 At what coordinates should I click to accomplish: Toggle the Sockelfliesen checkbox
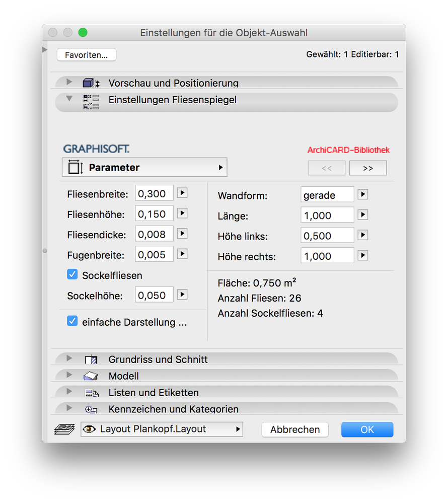coord(72,274)
